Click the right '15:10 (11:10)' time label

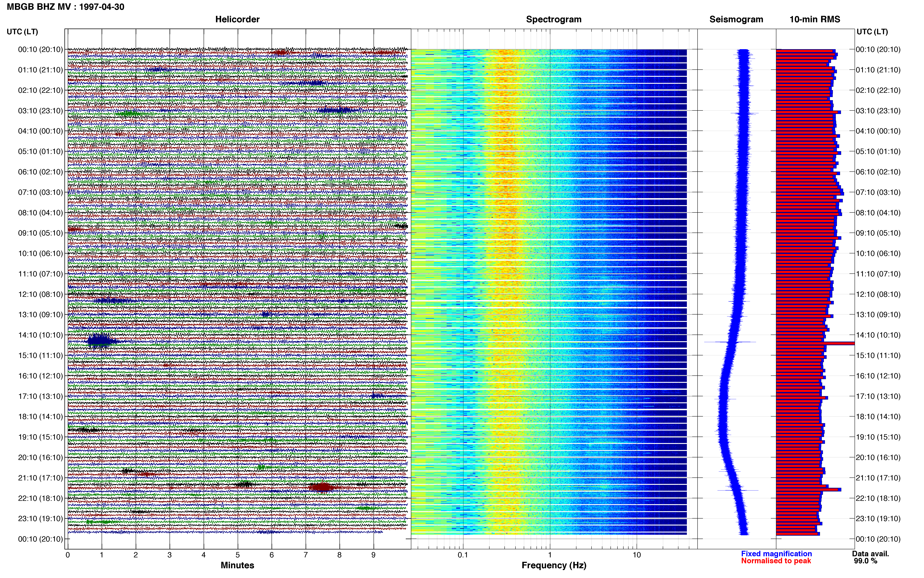[x=878, y=356]
